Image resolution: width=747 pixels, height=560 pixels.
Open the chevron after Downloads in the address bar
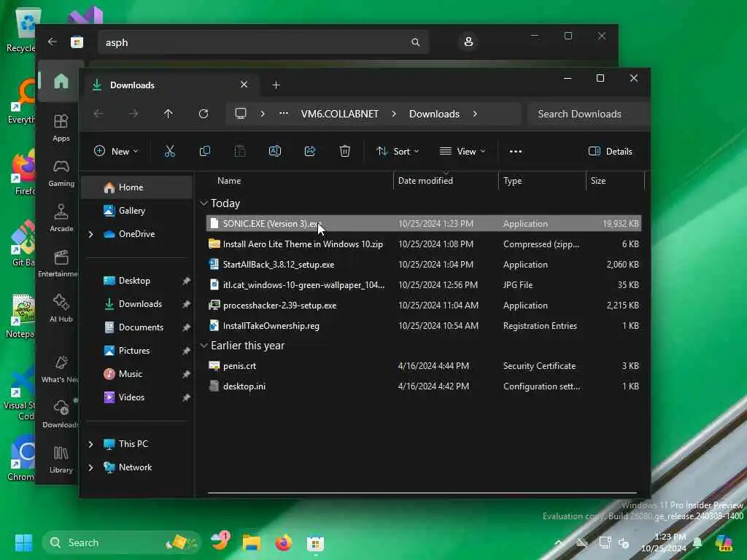pyautogui.click(x=475, y=114)
